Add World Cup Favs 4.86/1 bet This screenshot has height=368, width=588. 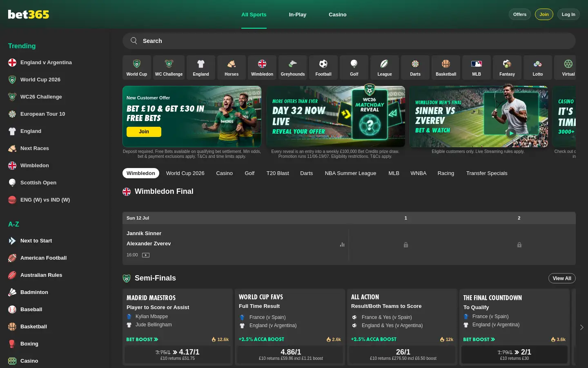coord(291,355)
